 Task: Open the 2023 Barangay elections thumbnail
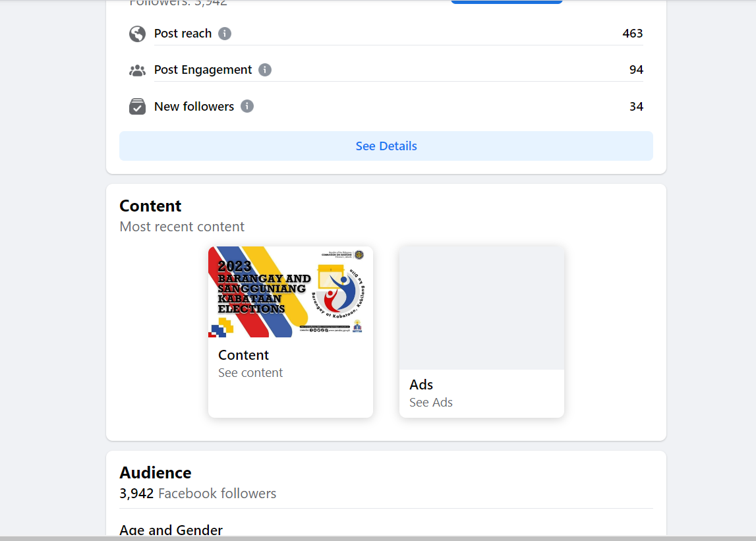click(291, 292)
